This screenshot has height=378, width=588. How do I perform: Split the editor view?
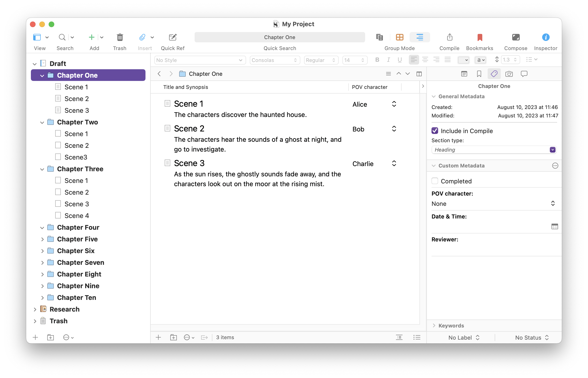coord(419,74)
